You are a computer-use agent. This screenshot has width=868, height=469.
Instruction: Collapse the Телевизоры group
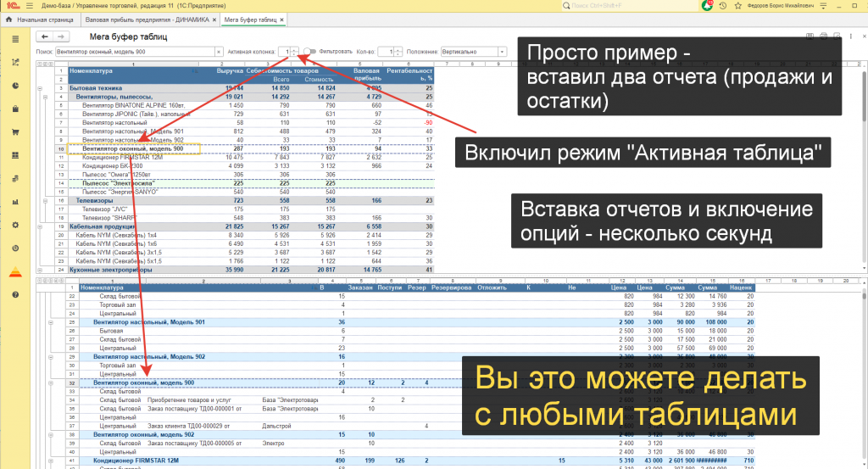pyautogui.click(x=46, y=200)
